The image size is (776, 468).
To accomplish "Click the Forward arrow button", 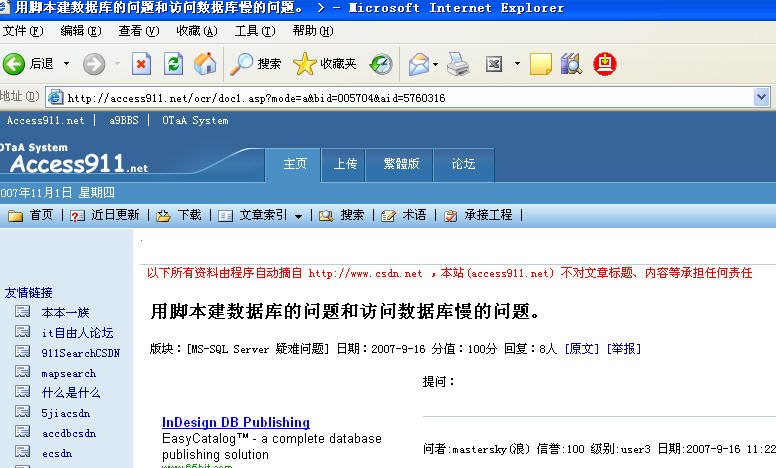I will click(x=94, y=64).
